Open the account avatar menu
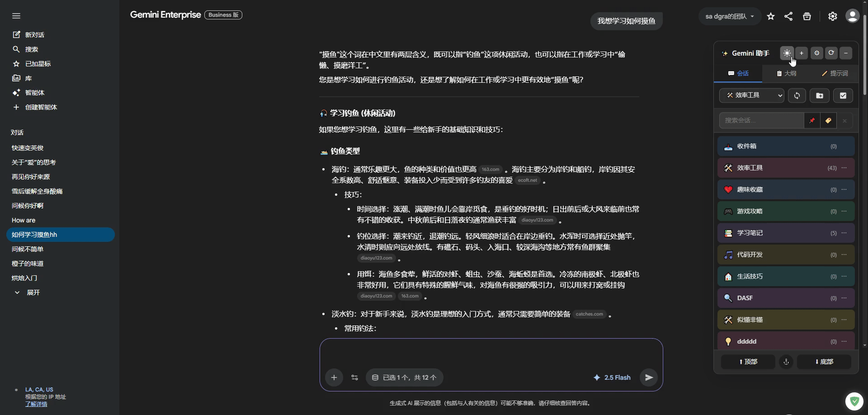The width and height of the screenshot is (868, 415). pos(852,16)
